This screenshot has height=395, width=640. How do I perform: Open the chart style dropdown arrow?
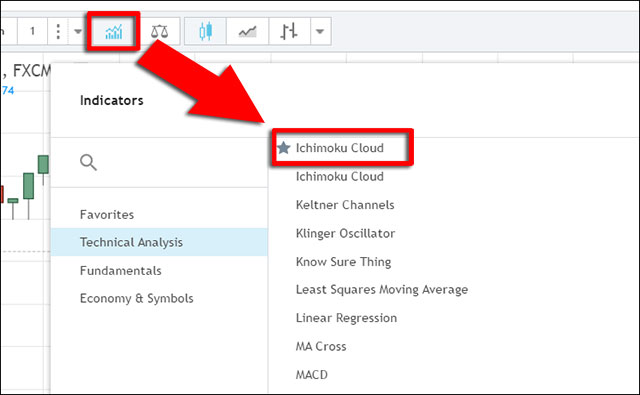(x=320, y=31)
